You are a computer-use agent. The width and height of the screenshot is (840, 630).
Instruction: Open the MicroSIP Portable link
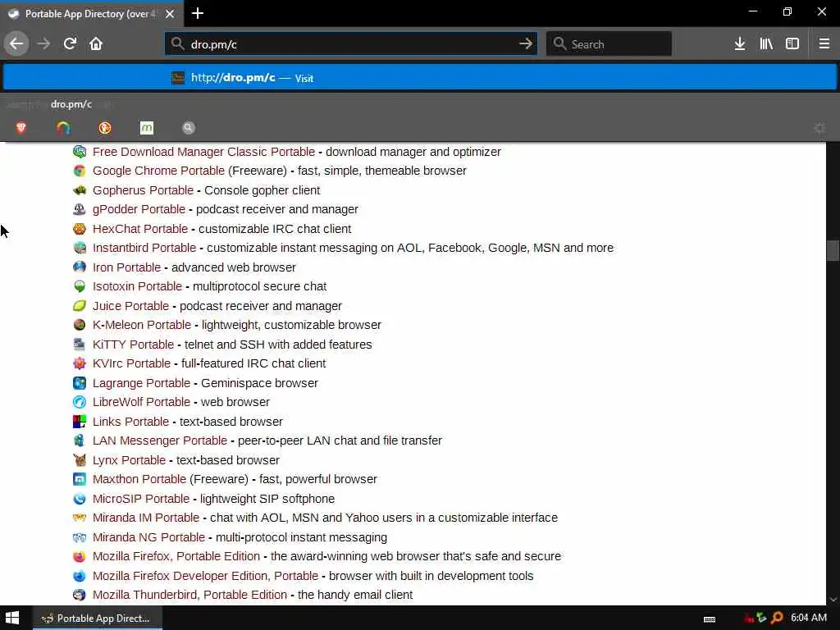click(x=141, y=499)
